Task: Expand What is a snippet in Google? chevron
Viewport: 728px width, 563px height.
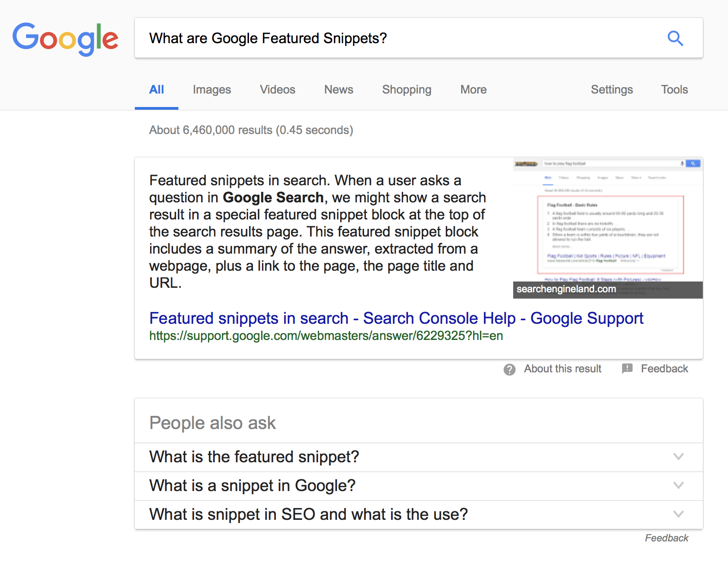Action: [x=679, y=486]
